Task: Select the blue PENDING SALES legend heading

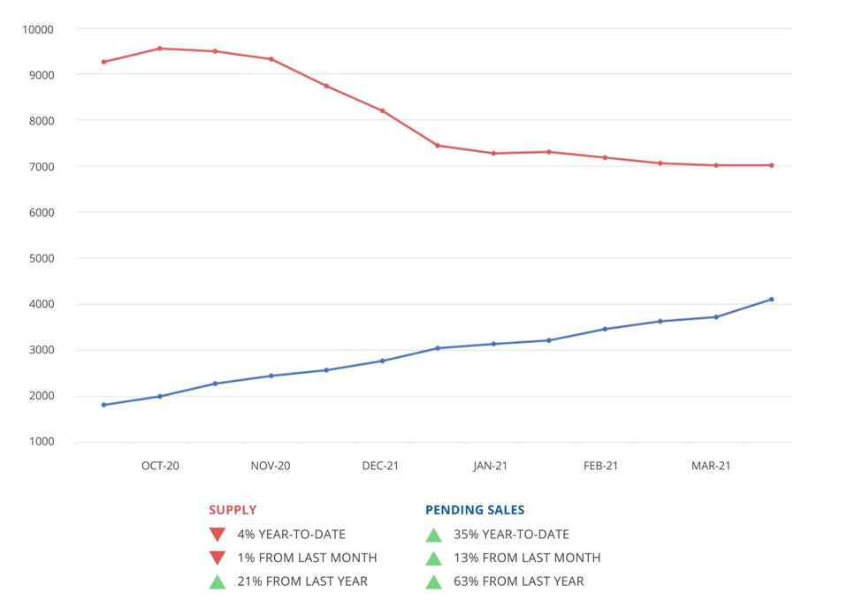Action: [475, 510]
